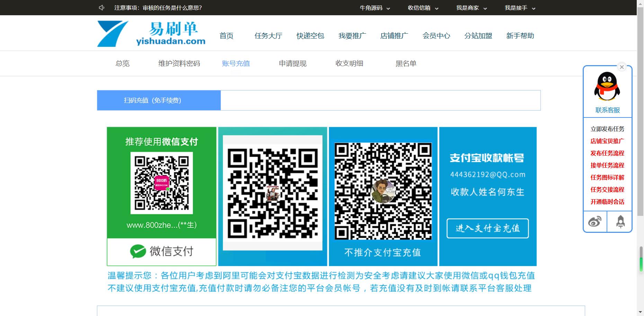Image resolution: width=644 pixels, height=316 pixels.
Task: Select the 账号充值 tab
Action: click(x=236, y=63)
